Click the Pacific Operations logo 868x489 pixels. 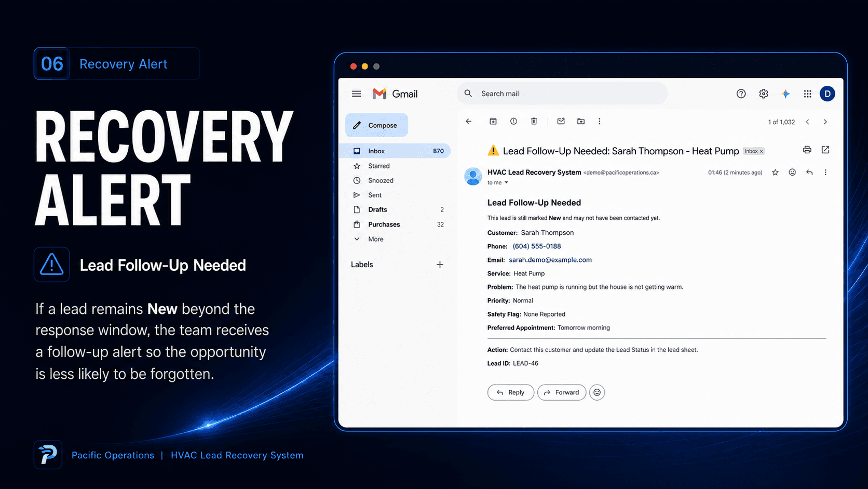point(48,455)
